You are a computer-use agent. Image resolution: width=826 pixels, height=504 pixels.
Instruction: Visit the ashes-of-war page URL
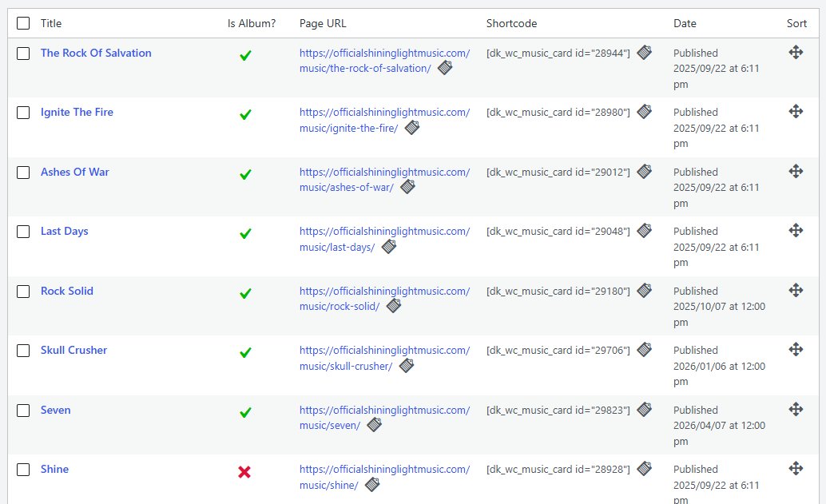(x=384, y=180)
